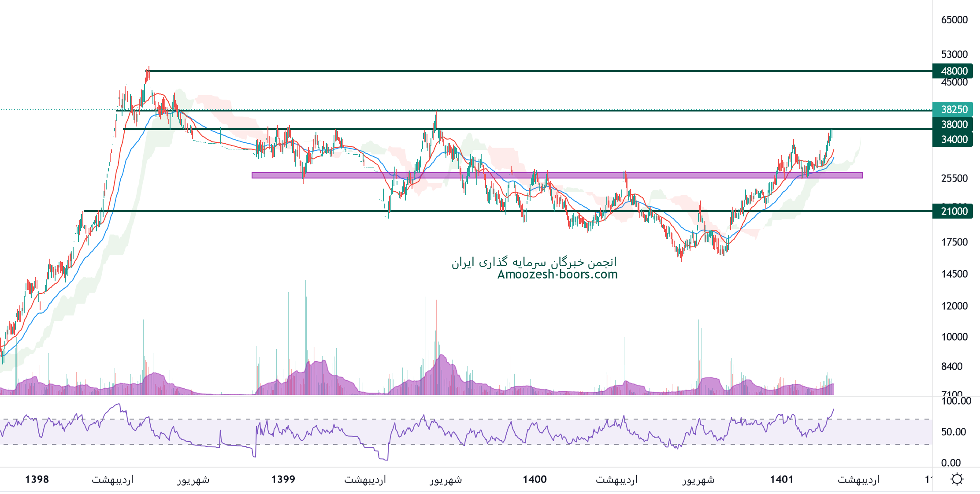Click the 38000 price level tag
This screenshot has width=980, height=494.
[x=954, y=124]
